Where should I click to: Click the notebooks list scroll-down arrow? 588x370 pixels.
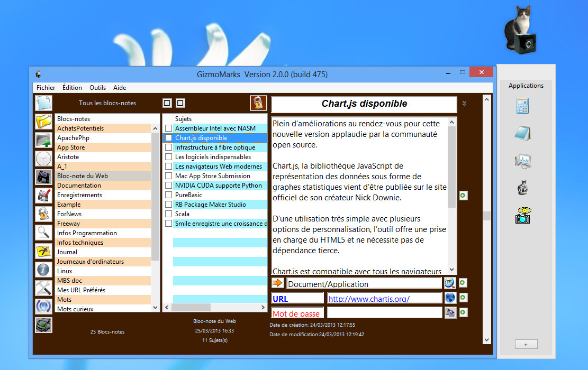click(155, 308)
